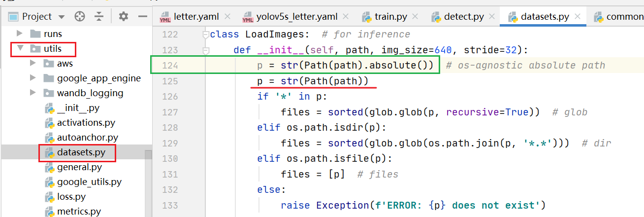644x217 pixels.
Task: Click 'elif os.path.isdir(p):' code line
Action: pos(322,128)
